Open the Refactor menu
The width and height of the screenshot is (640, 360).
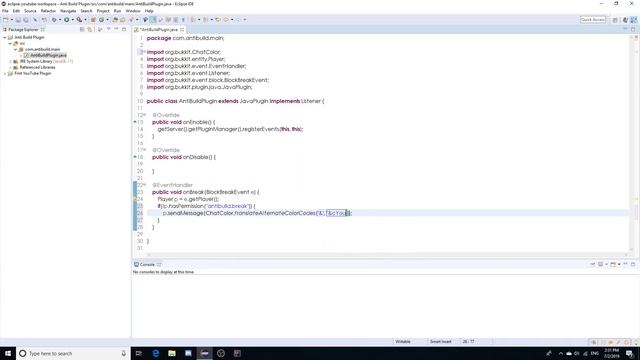[x=48, y=11]
